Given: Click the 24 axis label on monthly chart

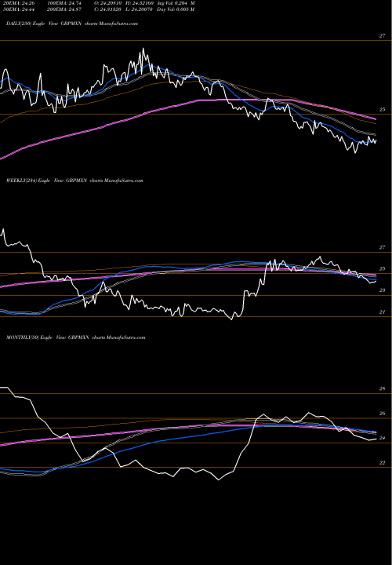Looking at the screenshot, I should [382, 438].
